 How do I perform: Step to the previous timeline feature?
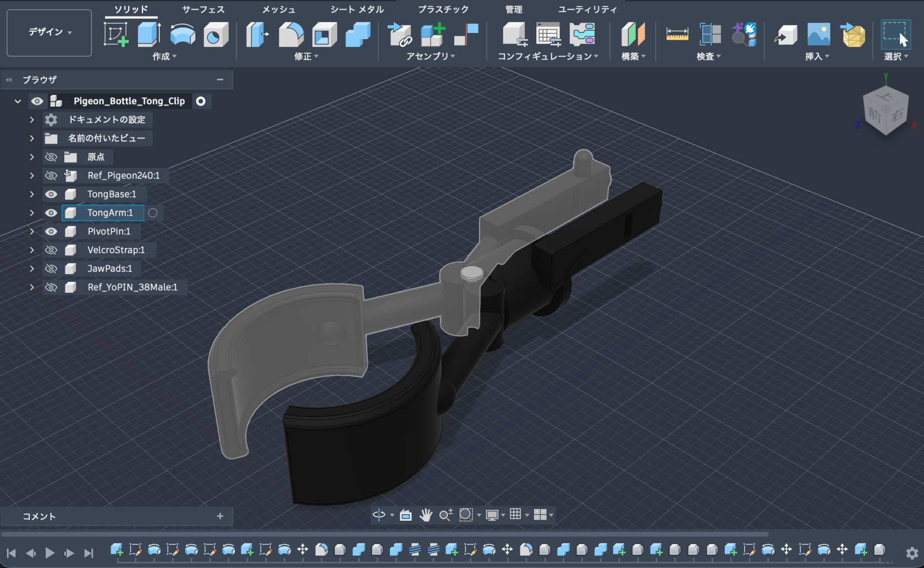[30, 553]
